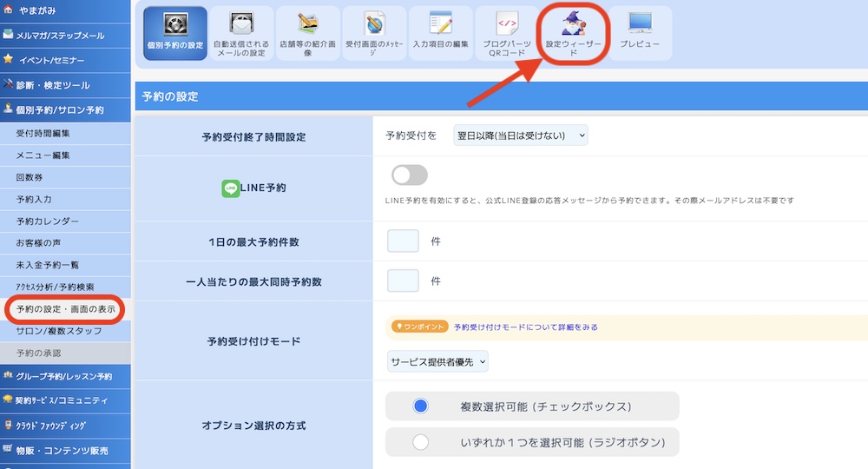Select 予約の設定・画面の表示 sidebar item
This screenshot has height=469, width=868.
(x=65, y=309)
